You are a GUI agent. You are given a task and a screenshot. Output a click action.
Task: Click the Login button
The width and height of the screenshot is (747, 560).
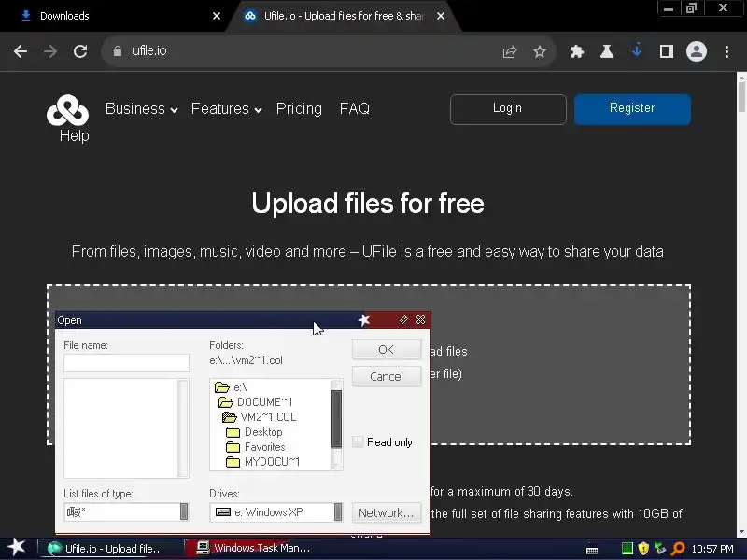pyautogui.click(x=508, y=109)
